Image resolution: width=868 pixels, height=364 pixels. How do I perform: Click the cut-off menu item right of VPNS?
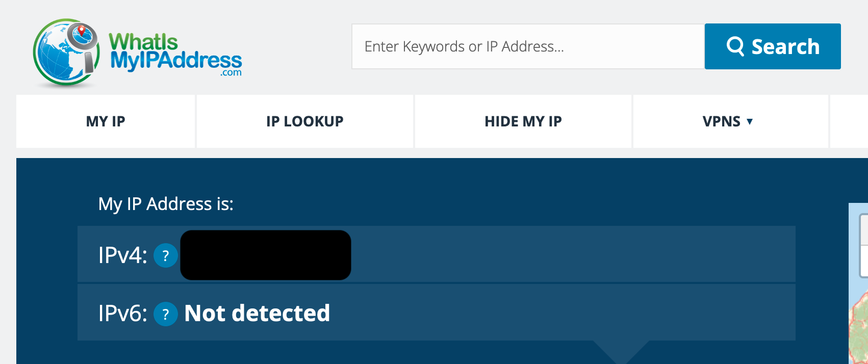pos(850,121)
